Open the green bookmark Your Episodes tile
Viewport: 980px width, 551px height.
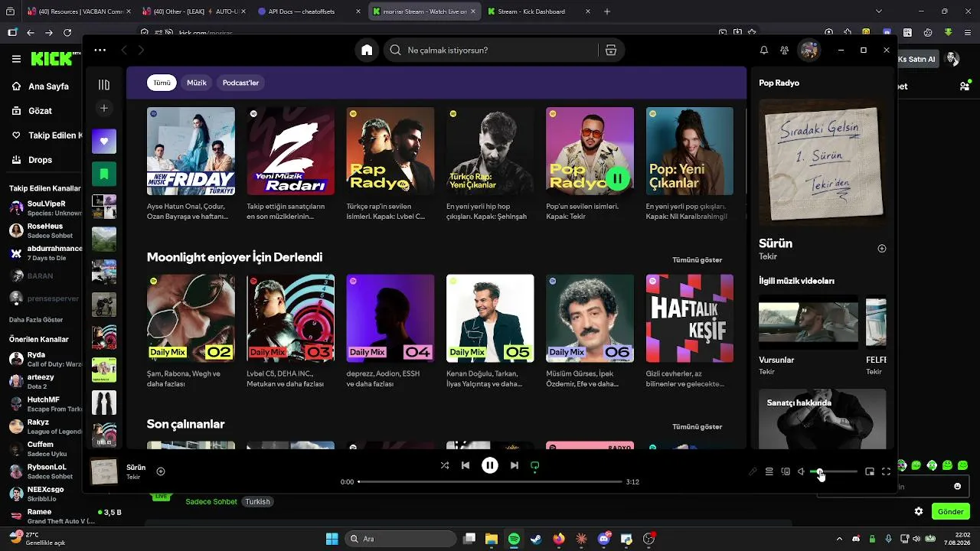(x=104, y=174)
